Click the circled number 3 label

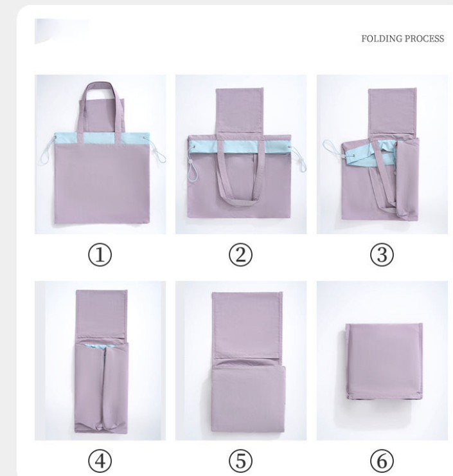(382, 255)
